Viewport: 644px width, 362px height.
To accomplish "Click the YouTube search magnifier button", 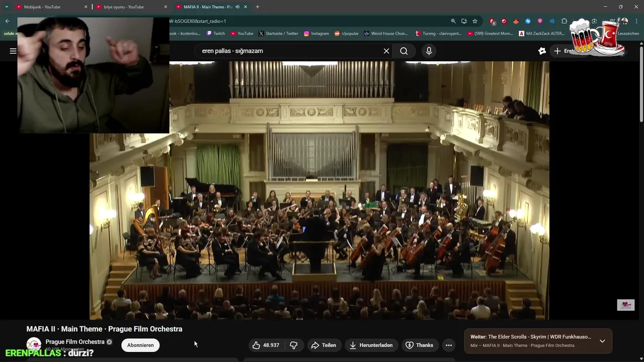I will coord(404,51).
